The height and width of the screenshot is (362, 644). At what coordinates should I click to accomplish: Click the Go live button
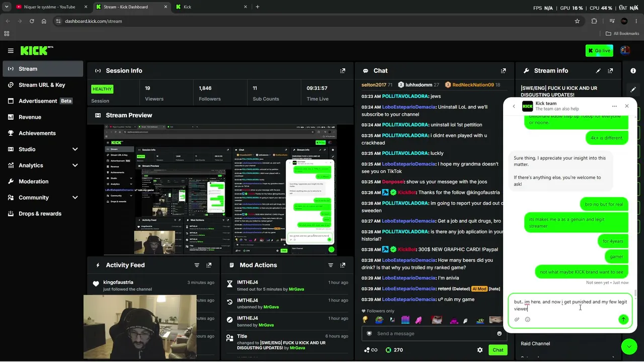click(599, 51)
